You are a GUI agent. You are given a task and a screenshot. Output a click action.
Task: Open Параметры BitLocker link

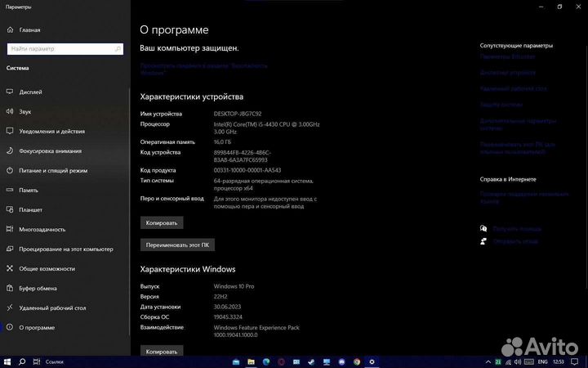(507, 56)
